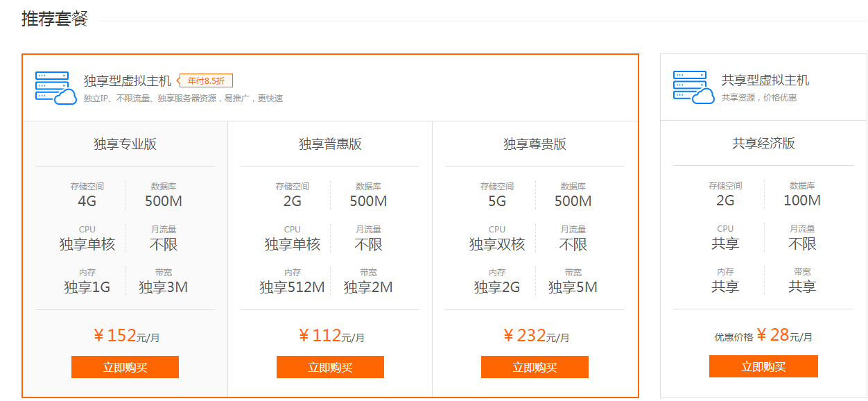Viewport: 868px width, 401px height.
Task: Click the 独享3M bandwidth spec in 独享专业版
Action: tap(163, 287)
